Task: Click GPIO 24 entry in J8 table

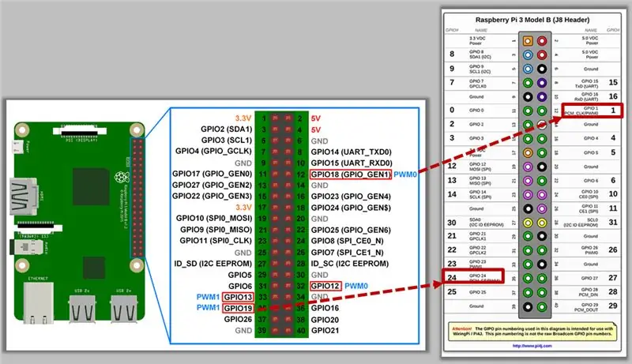Action: (473, 276)
